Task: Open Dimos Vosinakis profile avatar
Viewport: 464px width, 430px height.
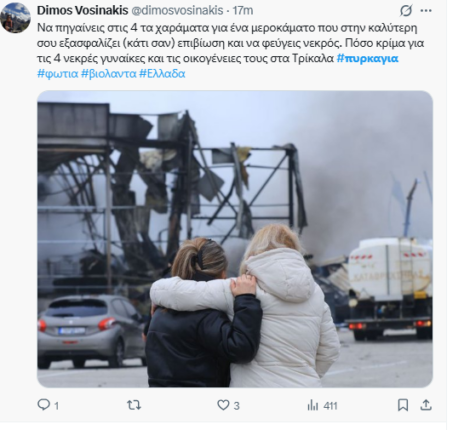Action: [x=15, y=18]
